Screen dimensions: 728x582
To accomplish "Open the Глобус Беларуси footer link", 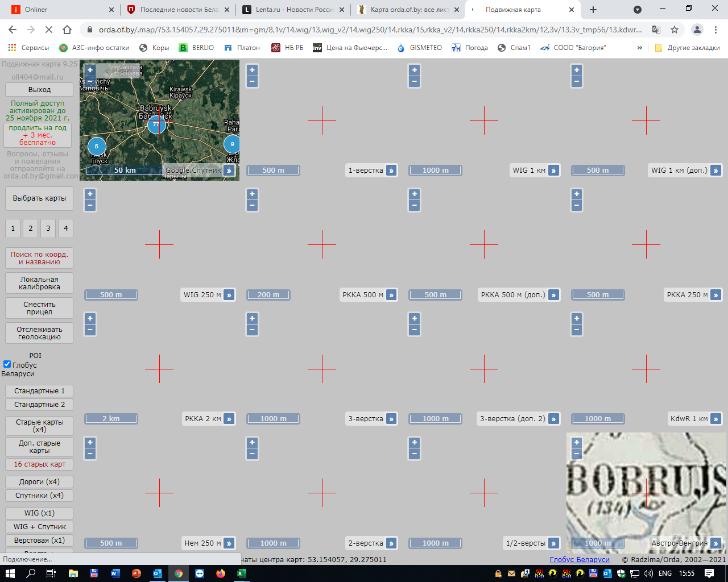I will 580,560.
